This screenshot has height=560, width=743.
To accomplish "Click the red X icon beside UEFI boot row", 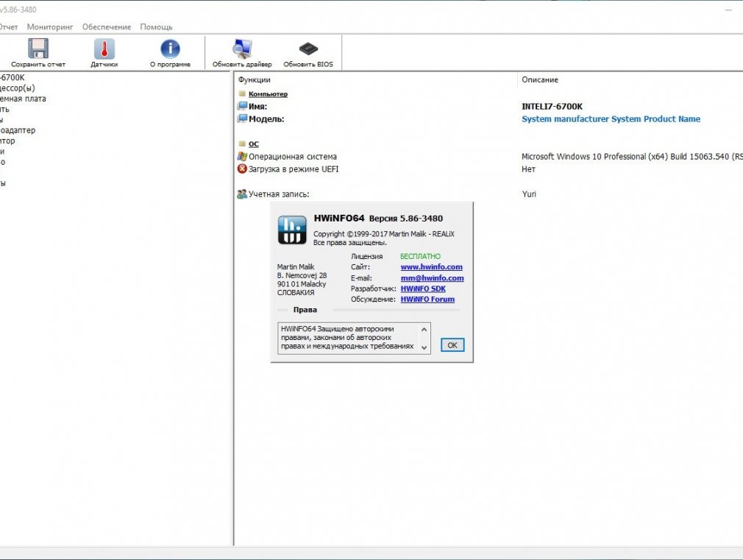I will pyautogui.click(x=242, y=169).
